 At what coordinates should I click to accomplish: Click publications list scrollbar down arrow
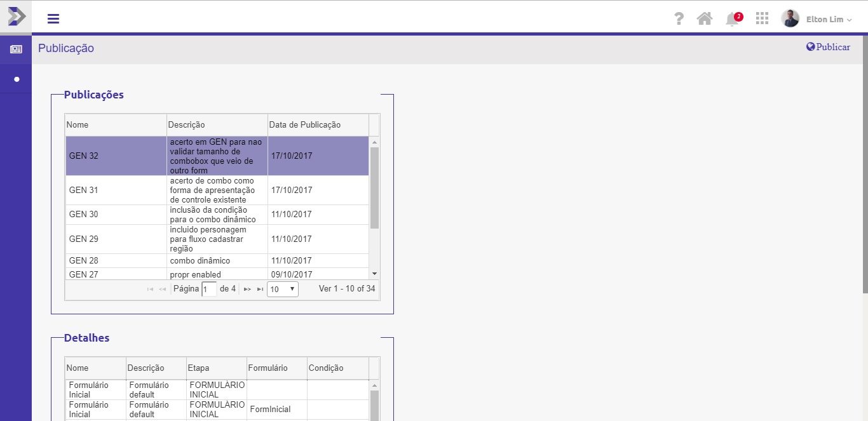point(374,273)
